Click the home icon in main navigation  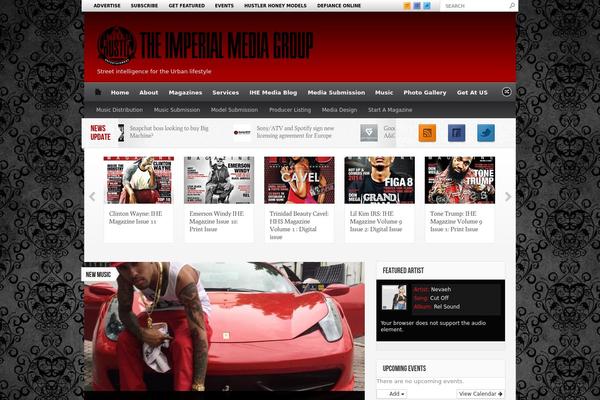coord(98,92)
